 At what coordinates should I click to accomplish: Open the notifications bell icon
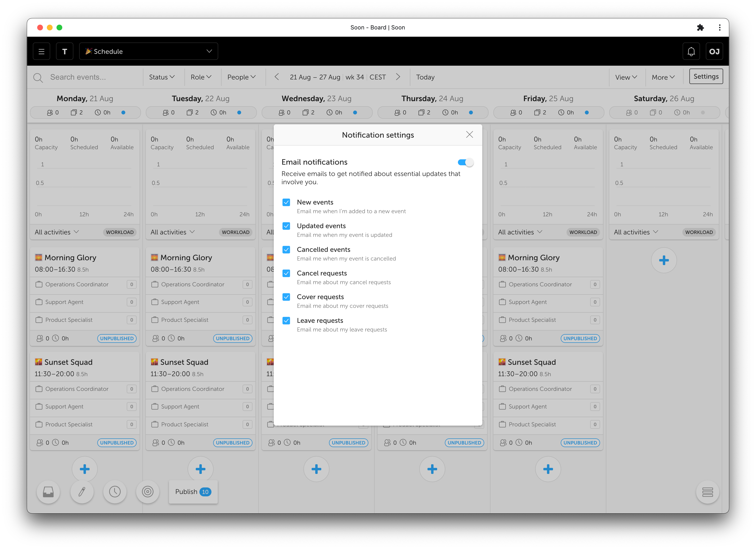tap(691, 51)
